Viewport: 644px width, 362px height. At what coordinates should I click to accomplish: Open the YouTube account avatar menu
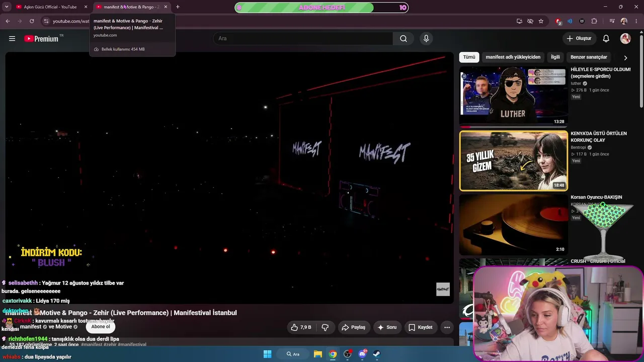[625, 39]
